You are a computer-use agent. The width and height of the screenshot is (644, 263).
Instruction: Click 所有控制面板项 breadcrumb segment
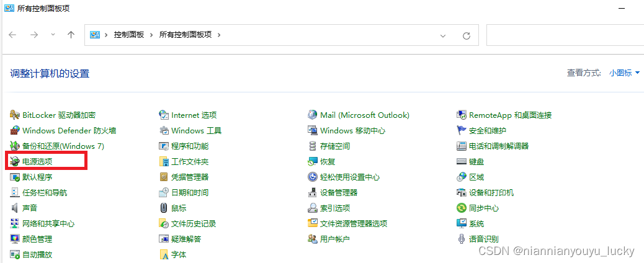pos(186,35)
